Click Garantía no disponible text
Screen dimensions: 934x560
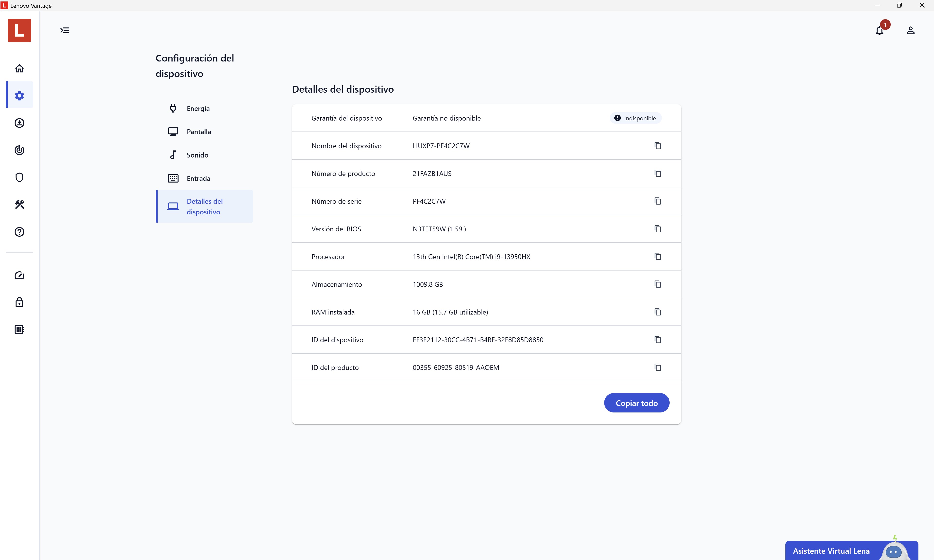447,118
